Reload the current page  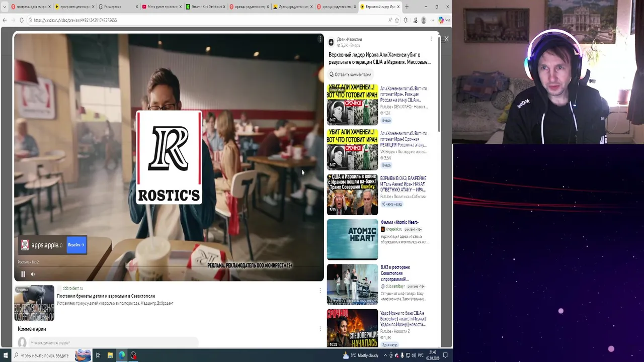pyautogui.click(x=22, y=20)
